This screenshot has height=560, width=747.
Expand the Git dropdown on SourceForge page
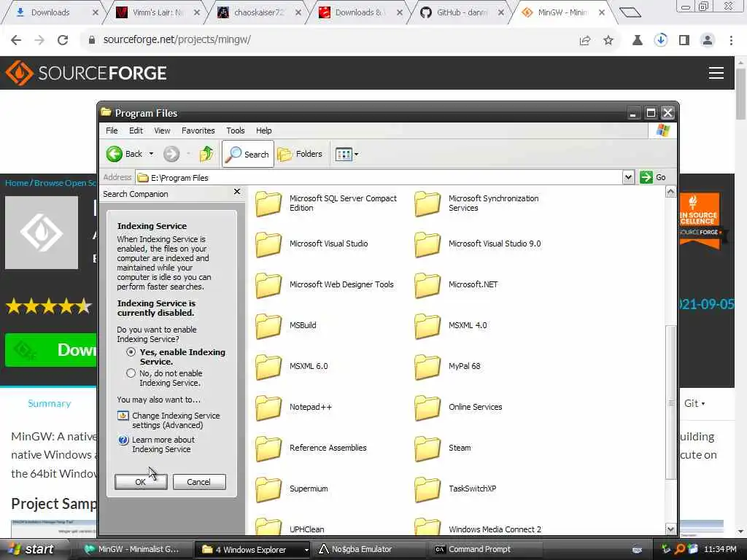694,403
